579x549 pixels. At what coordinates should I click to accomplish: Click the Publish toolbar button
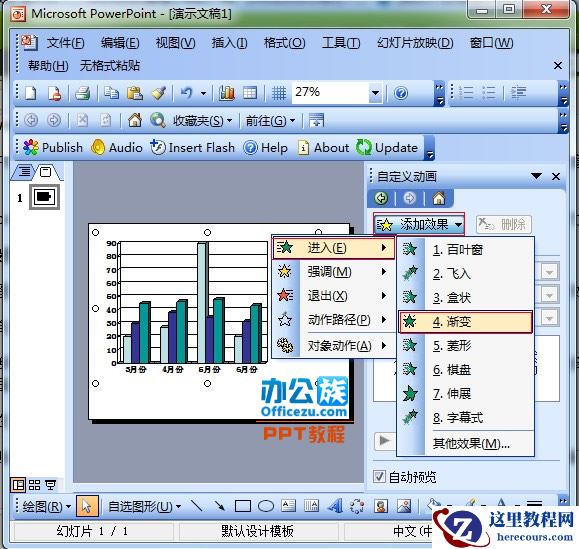click(x=52, y=148)
